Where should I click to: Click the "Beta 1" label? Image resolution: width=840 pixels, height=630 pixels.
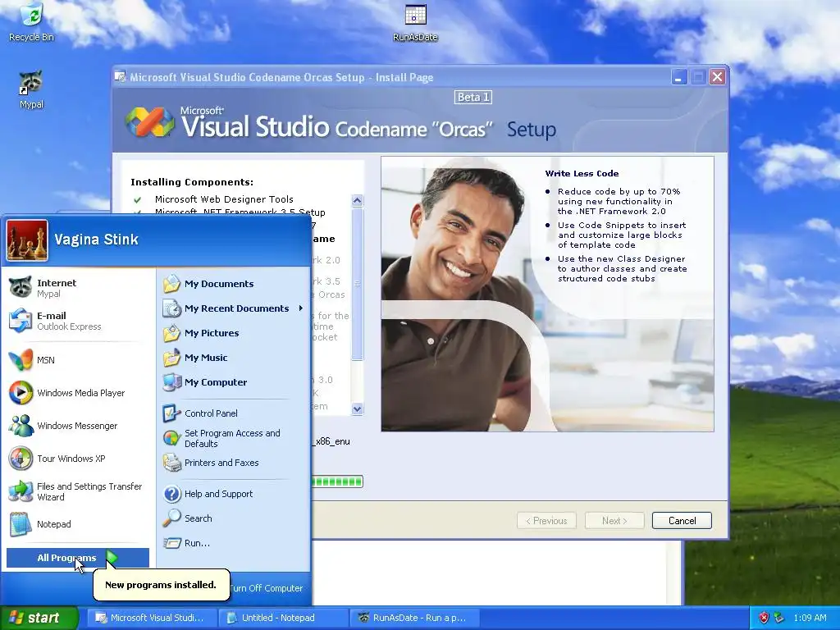[473, 97]
